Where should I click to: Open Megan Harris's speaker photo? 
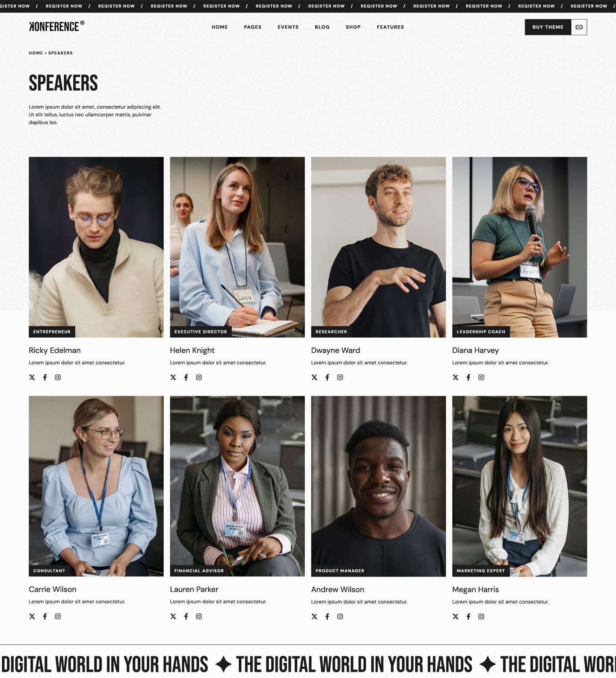coord(519,486)
